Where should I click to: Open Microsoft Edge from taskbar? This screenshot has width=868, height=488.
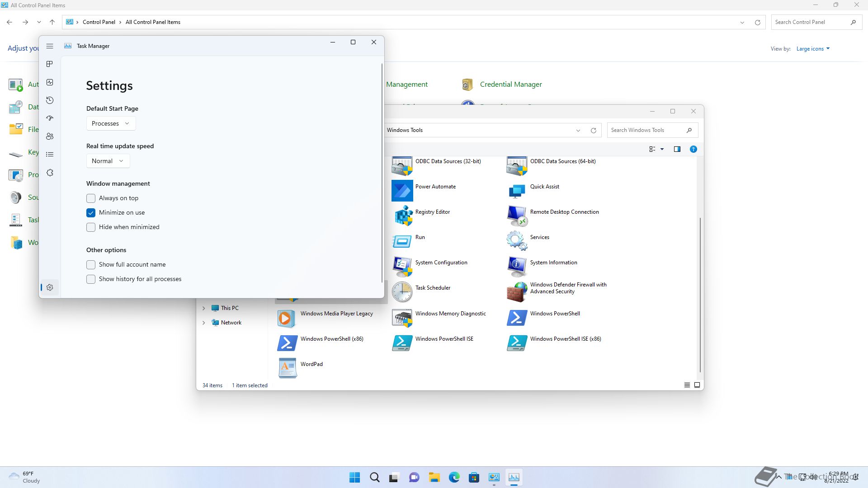(454, 477)
